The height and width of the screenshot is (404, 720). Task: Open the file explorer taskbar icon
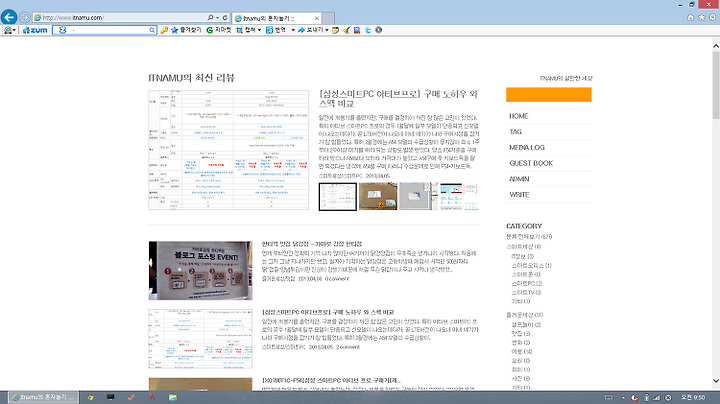click(x=173, y=398)
